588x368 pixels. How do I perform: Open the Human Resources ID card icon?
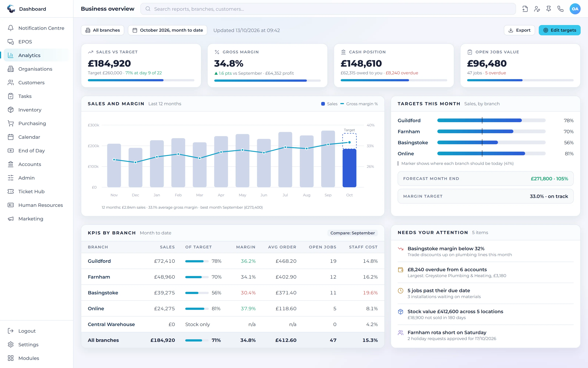(x=11, y=205)
